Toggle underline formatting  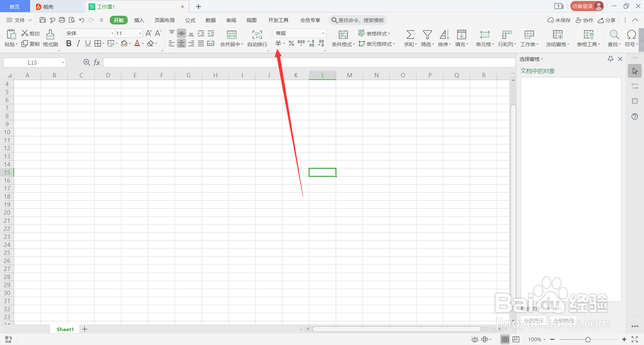point(88,43)
